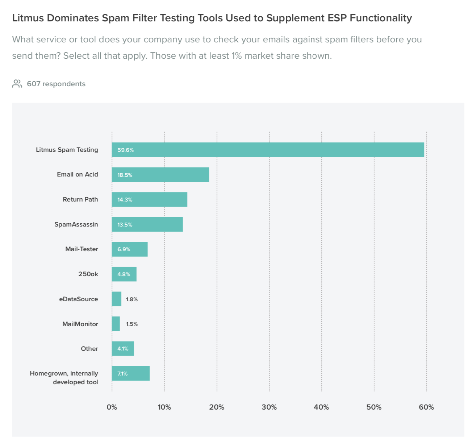Select the '250ok' label

coord(88,274)
